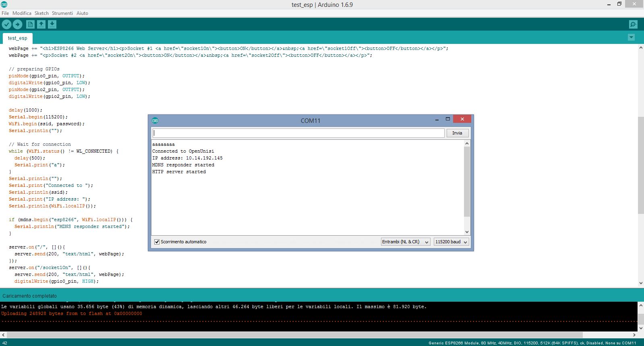Click the Upload sketch arrow icon
The height and width of the screenshot is (346, 644).
point(18,25)
